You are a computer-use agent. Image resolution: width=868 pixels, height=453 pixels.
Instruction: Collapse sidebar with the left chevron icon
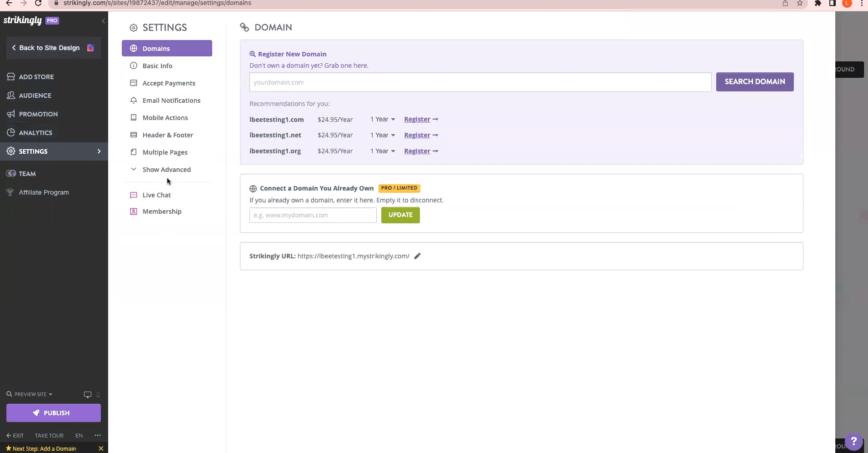coord(103,21)
